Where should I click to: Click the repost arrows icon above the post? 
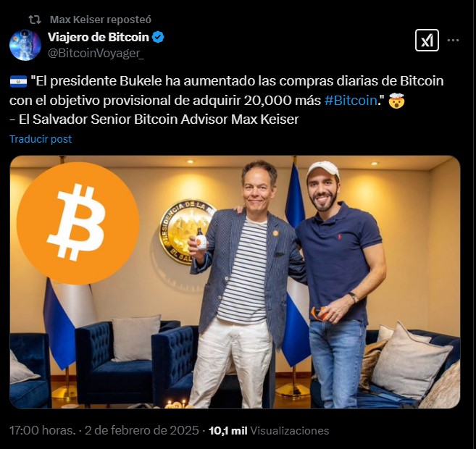(35, 20)
